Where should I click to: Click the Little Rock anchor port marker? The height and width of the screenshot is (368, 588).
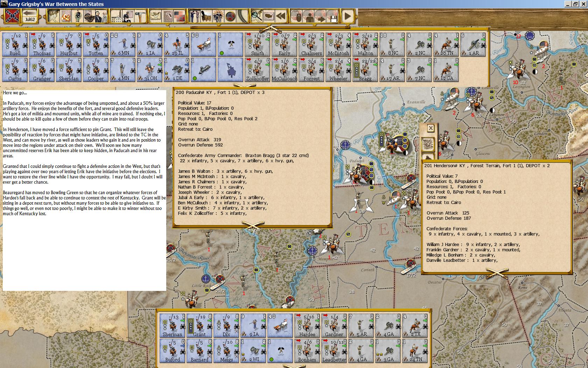(206, 279)
